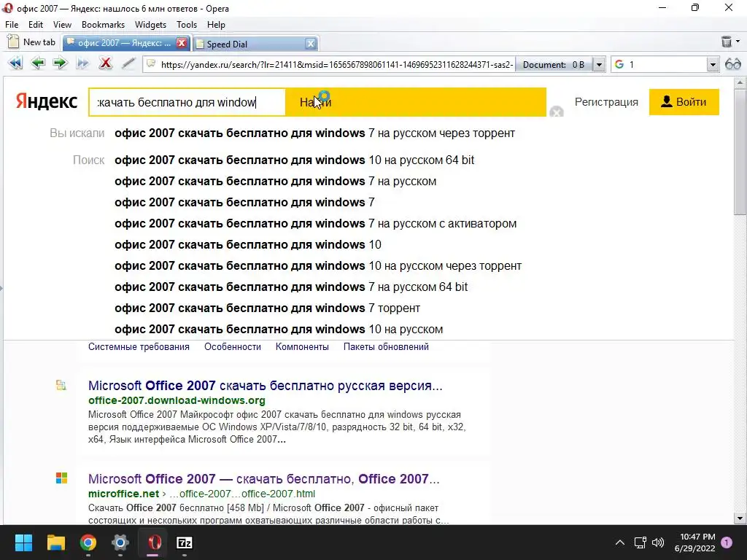The height and width of the screenshot is (560, 747).
Task: Open the Help menu
Action: 216,25
